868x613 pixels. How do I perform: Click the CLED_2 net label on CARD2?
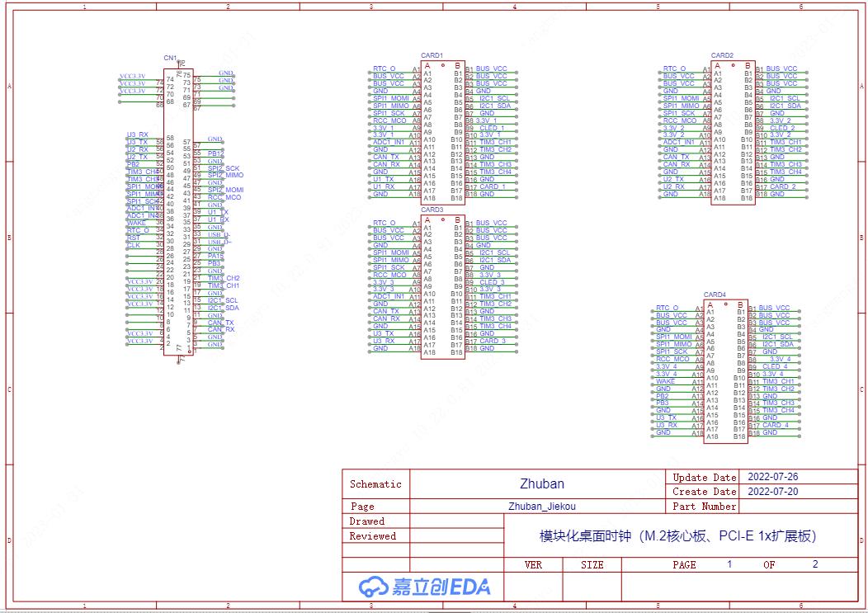[x=781, y=128]
